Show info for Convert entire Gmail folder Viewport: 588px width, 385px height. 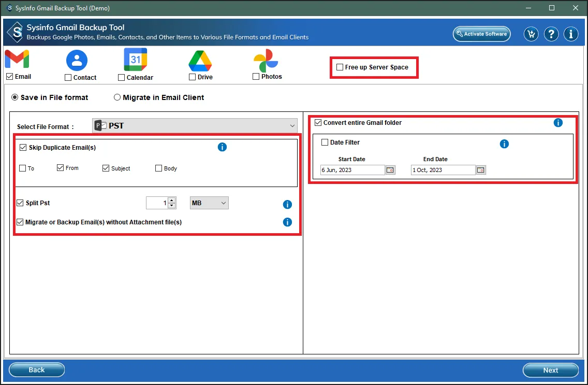coord(558,123)
